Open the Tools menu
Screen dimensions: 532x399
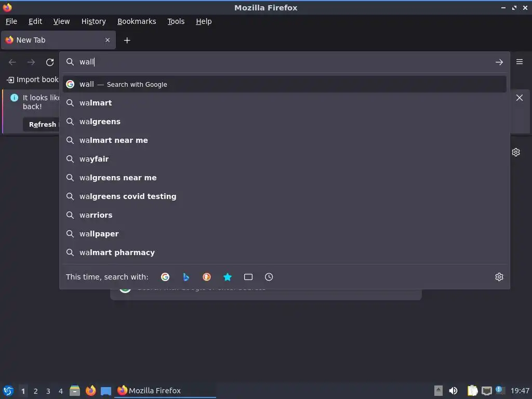(x=176, y=21)
